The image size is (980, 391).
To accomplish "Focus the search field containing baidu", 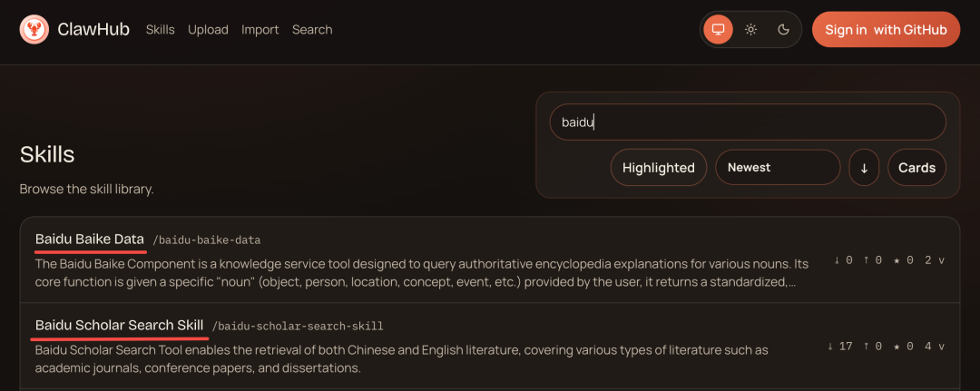I will pos(748,122).
